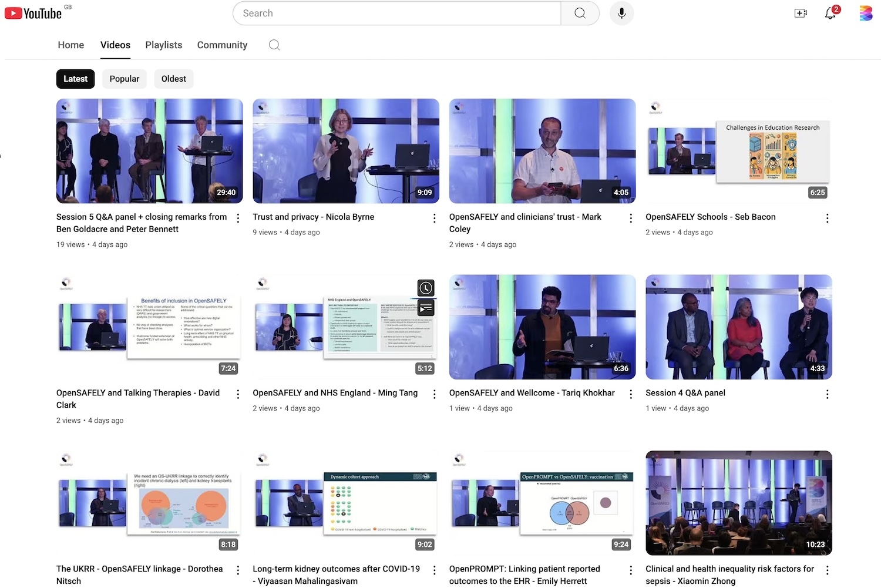Open the notifications bell
This screenshot has width=881, height=588.
pos(830,13)
